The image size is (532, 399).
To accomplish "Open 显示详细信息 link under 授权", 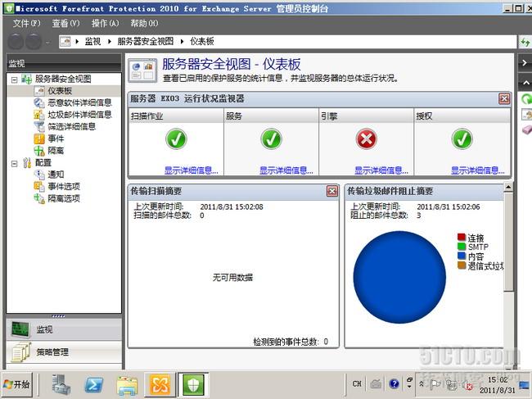I will coord(478,170).
